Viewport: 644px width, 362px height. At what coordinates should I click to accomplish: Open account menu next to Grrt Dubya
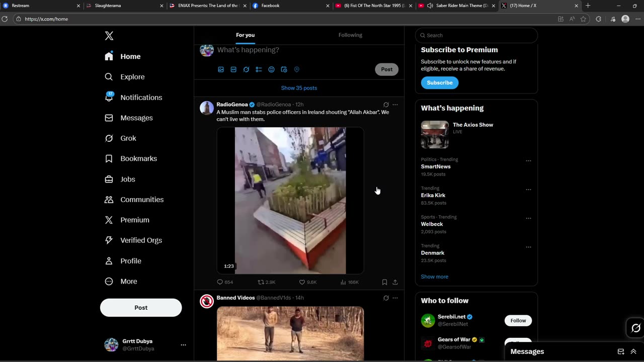click(x=183, y=345)
